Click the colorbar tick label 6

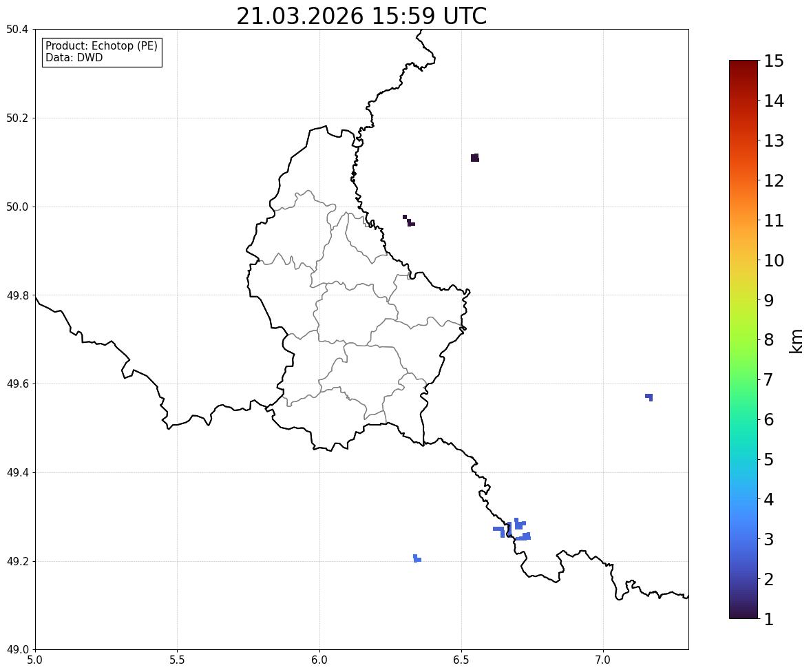point(769,419)
